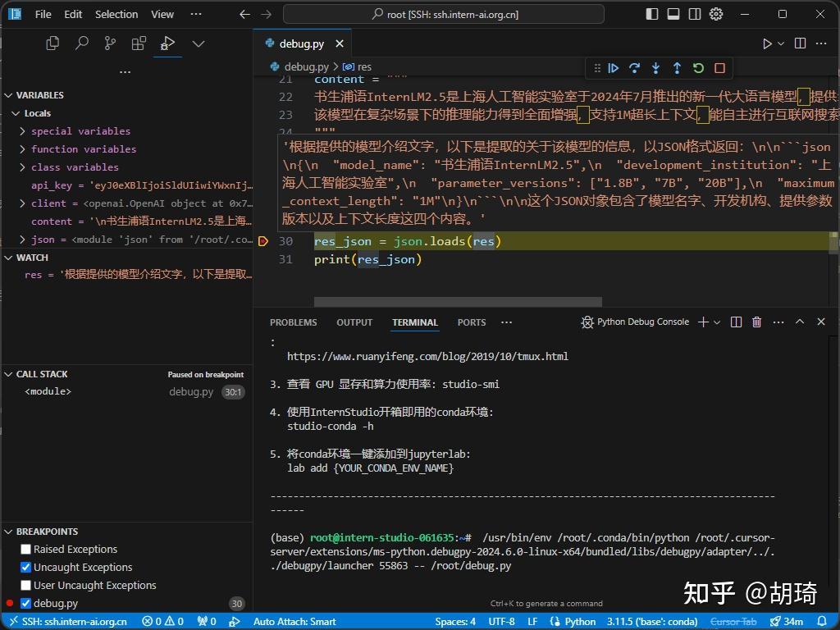Grab the debug toolbar drag handle
The image size is (840, 630).
point(597,68)
